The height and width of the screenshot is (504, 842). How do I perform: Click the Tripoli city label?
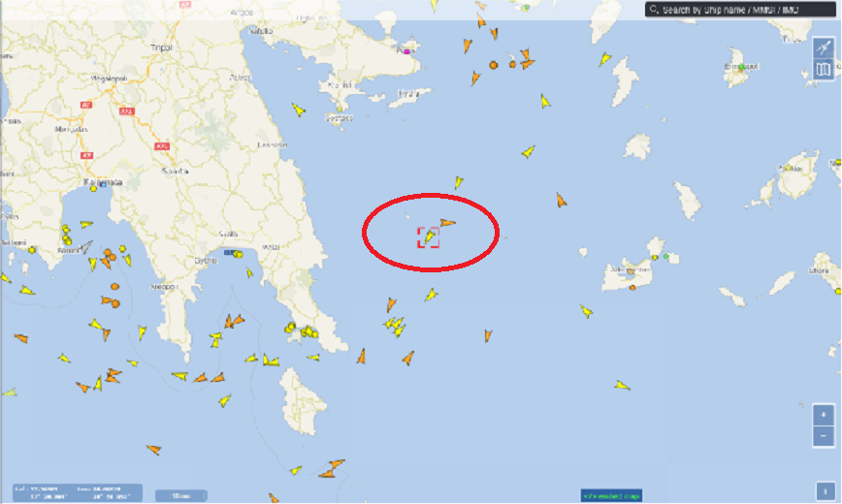(x=161, y=47)
